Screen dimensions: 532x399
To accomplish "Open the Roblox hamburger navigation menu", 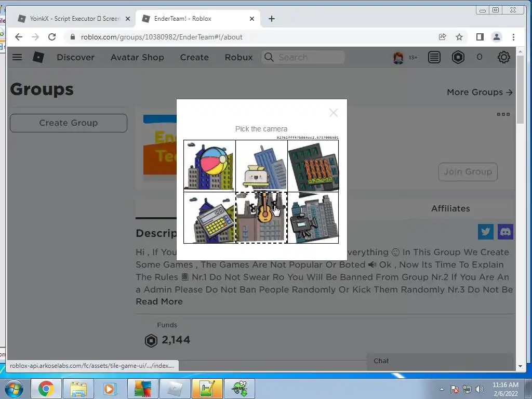I will (x=17, y=57).
